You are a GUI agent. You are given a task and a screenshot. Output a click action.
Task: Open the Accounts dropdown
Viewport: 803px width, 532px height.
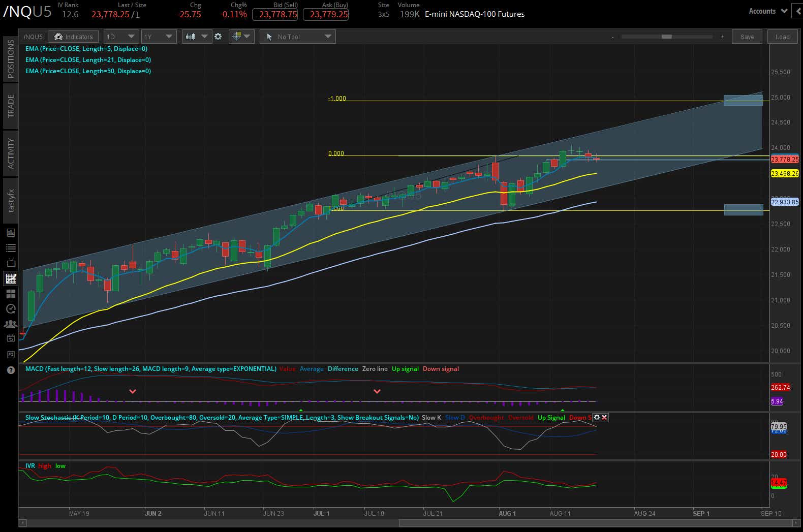pyautogui.click(x=767, y=11)
